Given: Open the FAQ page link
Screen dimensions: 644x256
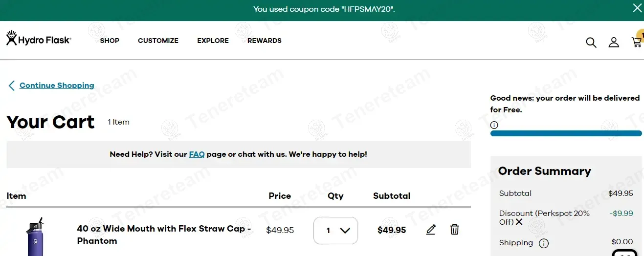Looking at the screenshot, I should [197, 154].
